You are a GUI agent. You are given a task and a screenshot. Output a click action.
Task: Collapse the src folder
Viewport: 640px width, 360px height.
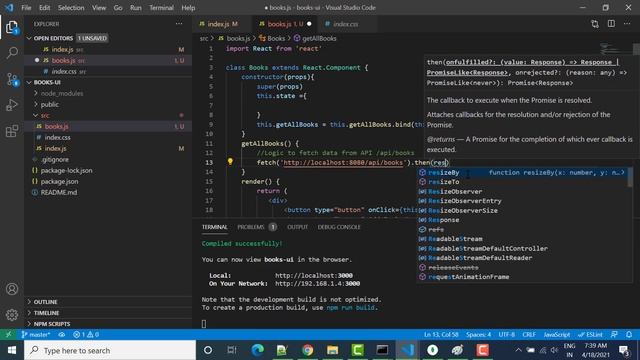[45, 116]
